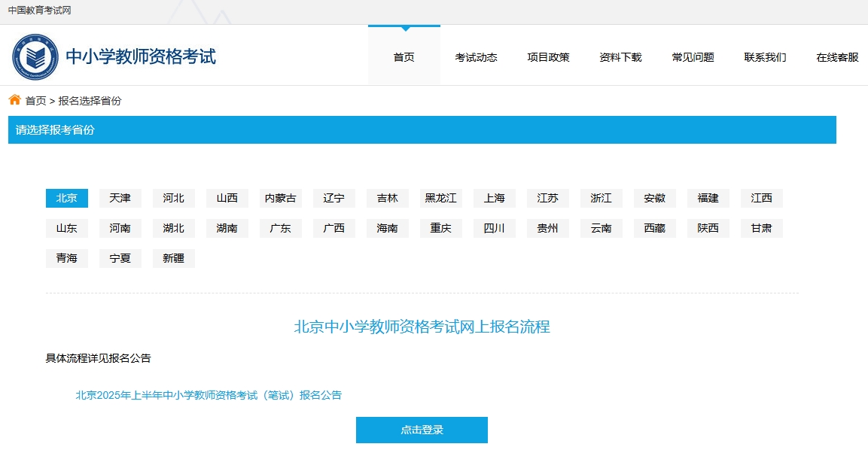The width and height of the screenshot is (868, 453).
Task: Click the orange home icon in breadcrumb
Action: point(14,100)
